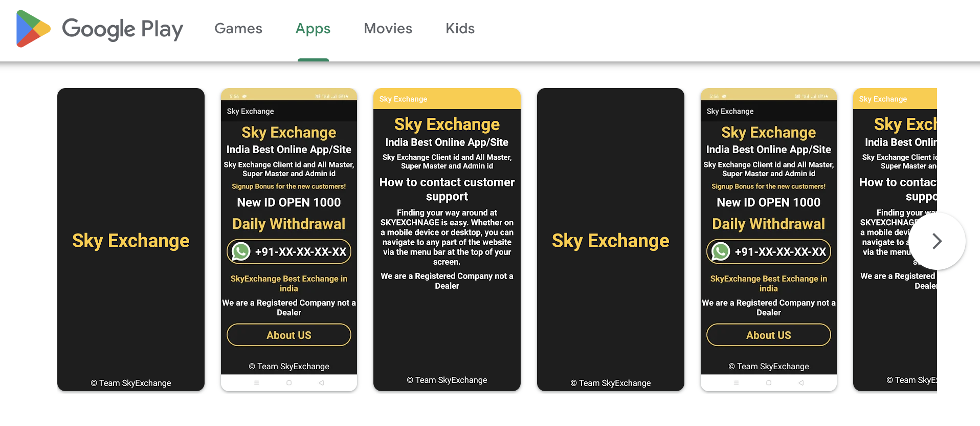Screen dimensions: 980x426
Task: Advance the screenshot carousel with the right chevron
Action: (x=937, y=241)
